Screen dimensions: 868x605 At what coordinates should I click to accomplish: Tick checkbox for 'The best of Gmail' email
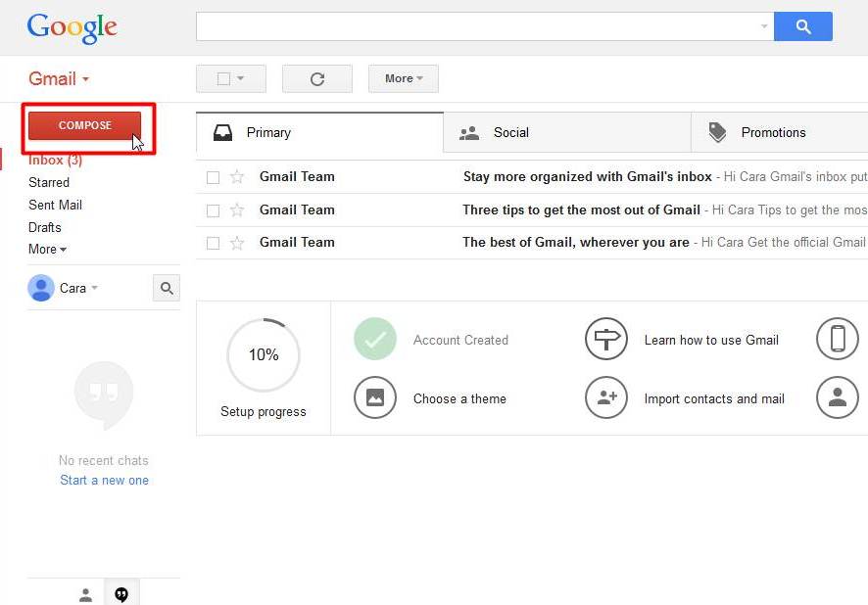(214, 244)
